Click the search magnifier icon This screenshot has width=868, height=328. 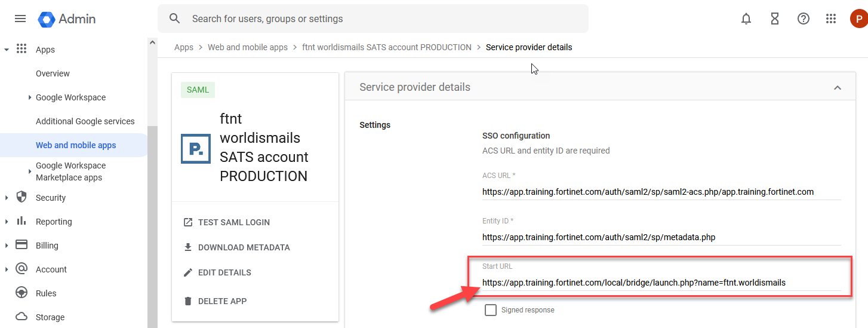[x=174, y=19]
